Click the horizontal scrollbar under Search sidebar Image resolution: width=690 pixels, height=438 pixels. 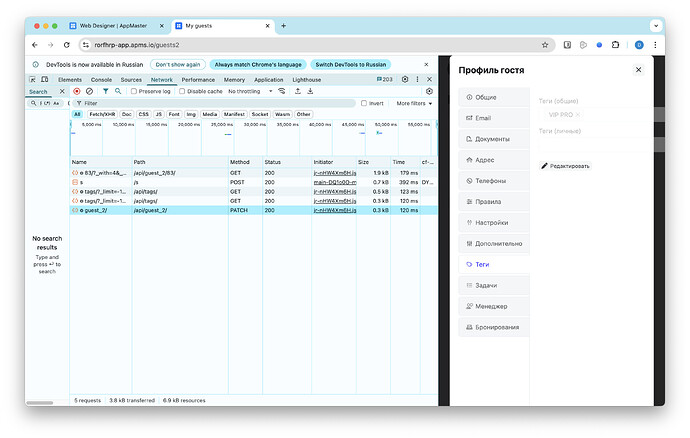point(40,403)
